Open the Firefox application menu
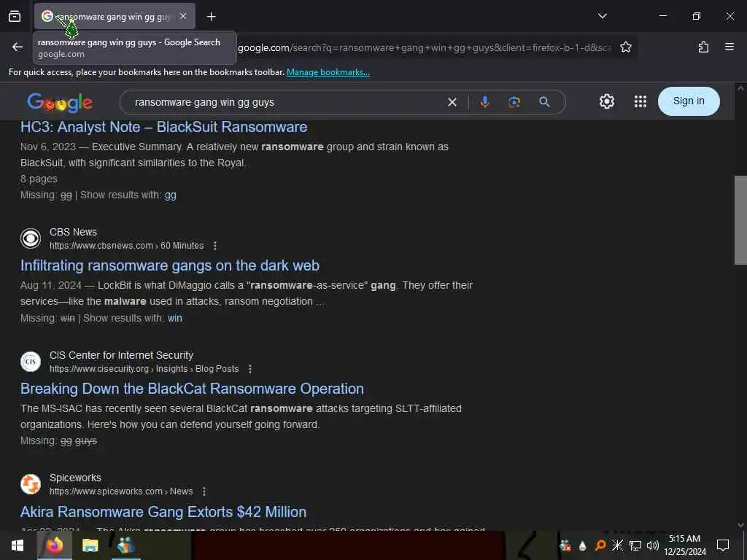The image size is (747, 560). pos(729,47)
